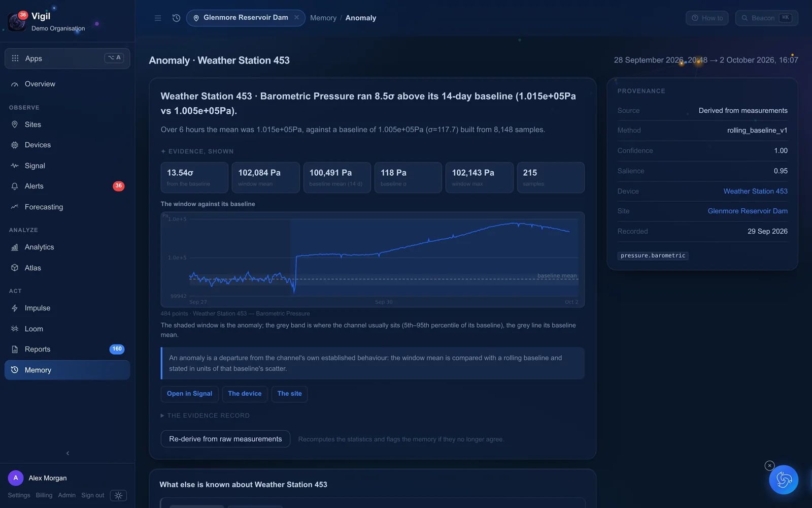Open Loom in sidebar

pos(67,329)
